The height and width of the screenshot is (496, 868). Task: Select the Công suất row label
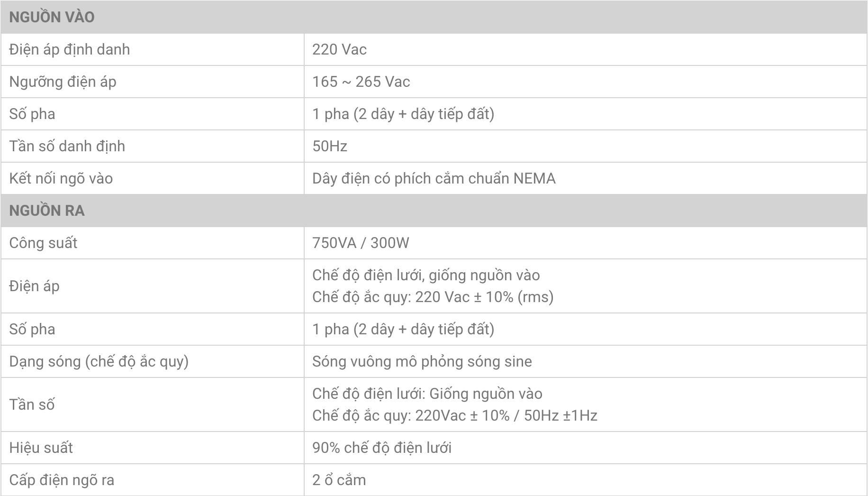click(43, 243)
